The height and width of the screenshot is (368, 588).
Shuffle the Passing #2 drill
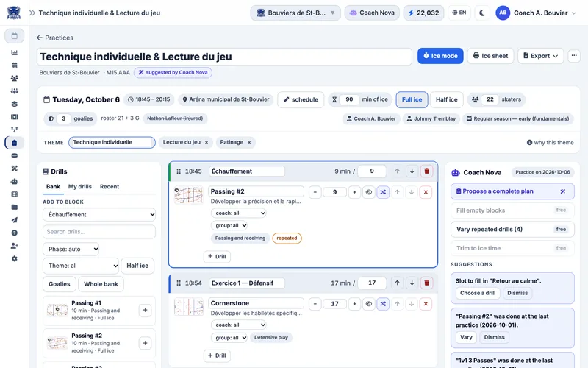383,192
